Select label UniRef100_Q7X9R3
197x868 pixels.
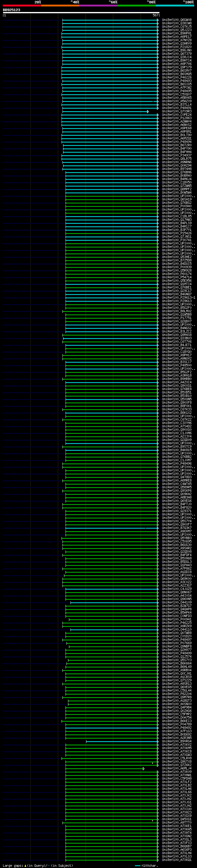pyautogui.click(x=177, y=111)
